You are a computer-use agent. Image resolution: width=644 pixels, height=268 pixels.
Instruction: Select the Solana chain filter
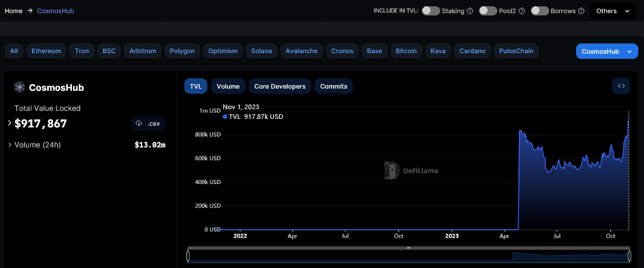coord(261,51)
